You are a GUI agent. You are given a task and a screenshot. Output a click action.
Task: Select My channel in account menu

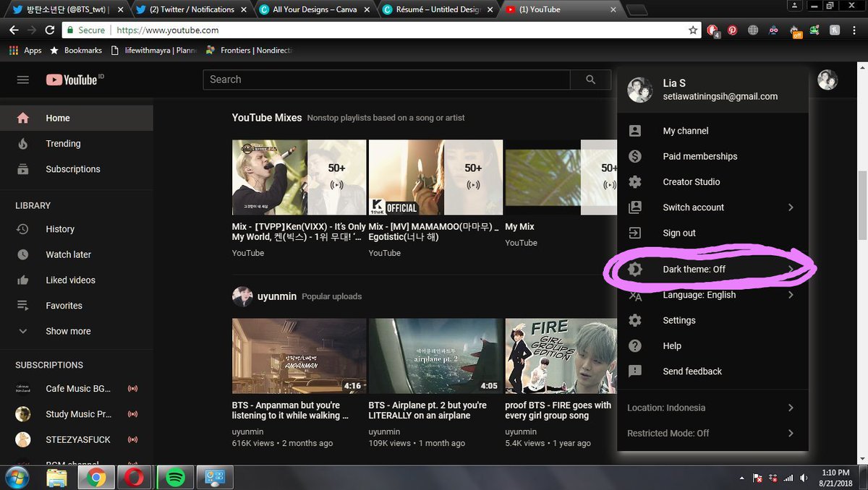712,131
